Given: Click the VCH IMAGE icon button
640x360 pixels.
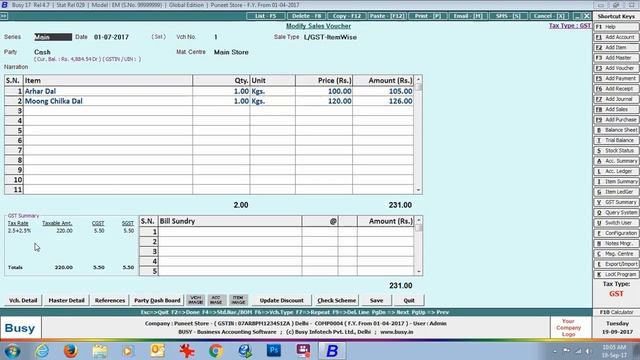Looking at the screenshot, I should pos(196,300).
